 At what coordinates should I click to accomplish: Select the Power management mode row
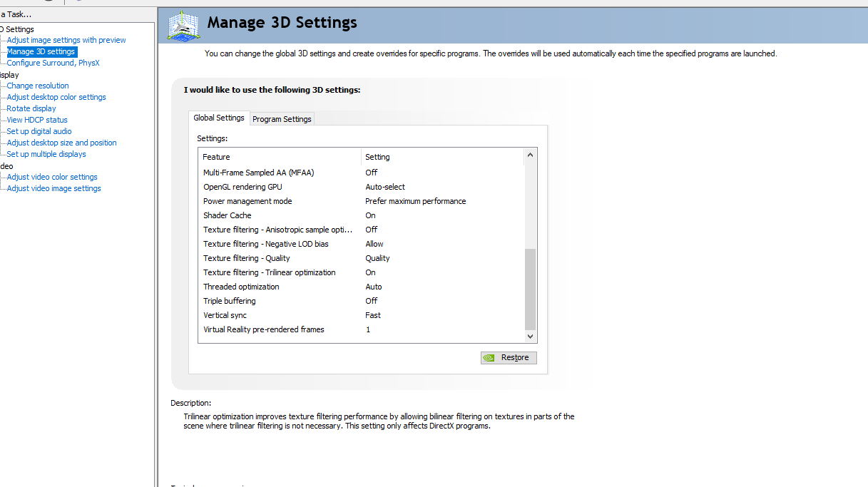pos(361,201)
